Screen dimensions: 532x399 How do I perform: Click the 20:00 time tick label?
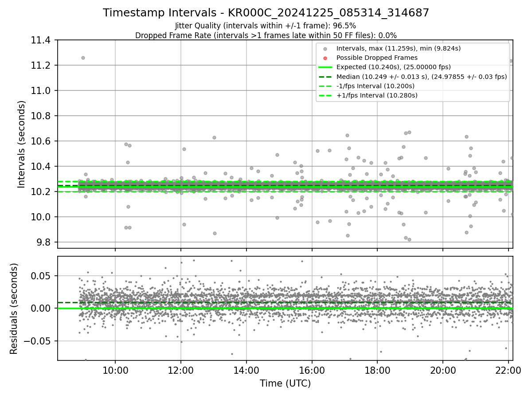point(442,370)
